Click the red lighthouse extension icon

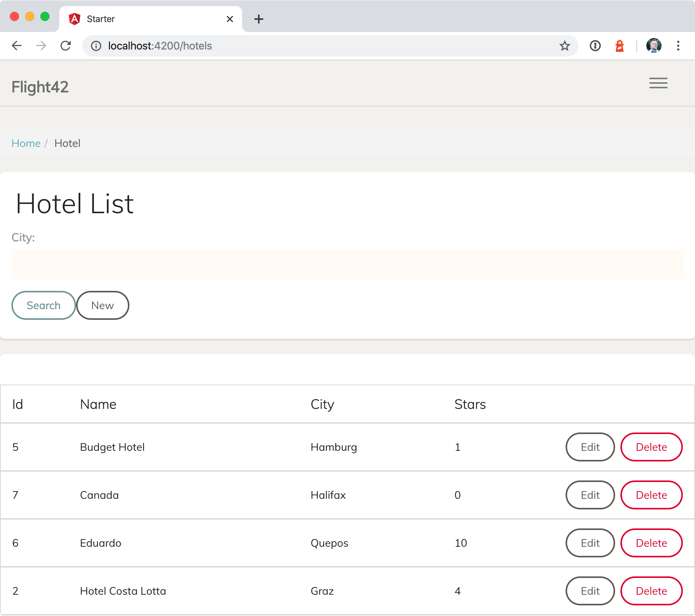click(620, 46)
